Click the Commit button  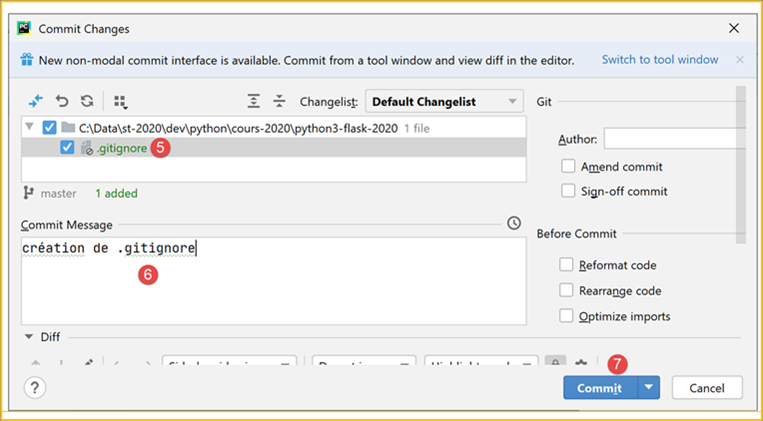[599, 388]
